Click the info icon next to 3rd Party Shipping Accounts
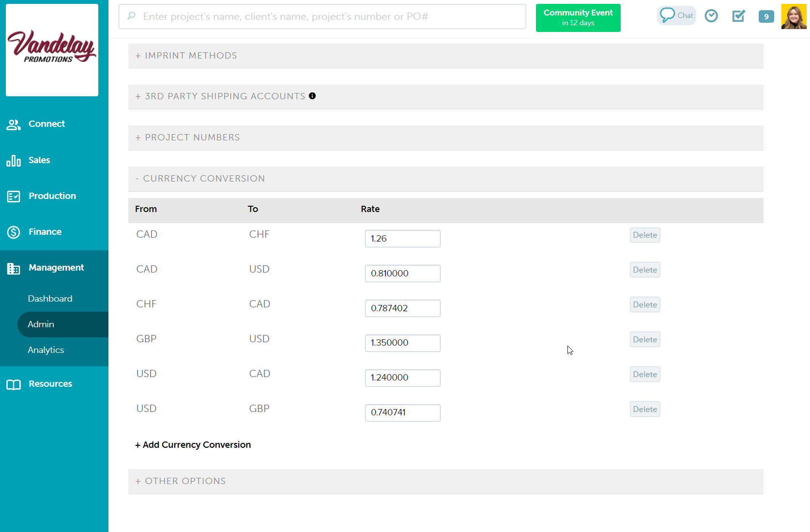 [x=312, y=96]
